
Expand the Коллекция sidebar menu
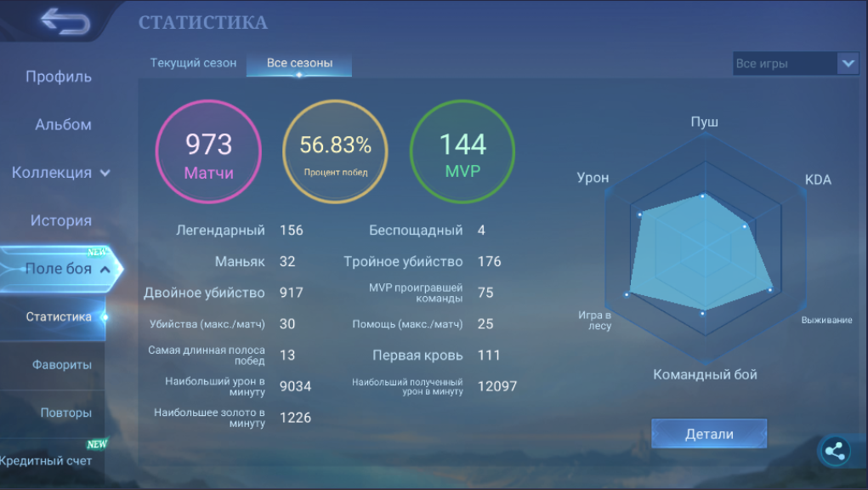(x=61, y=173)
